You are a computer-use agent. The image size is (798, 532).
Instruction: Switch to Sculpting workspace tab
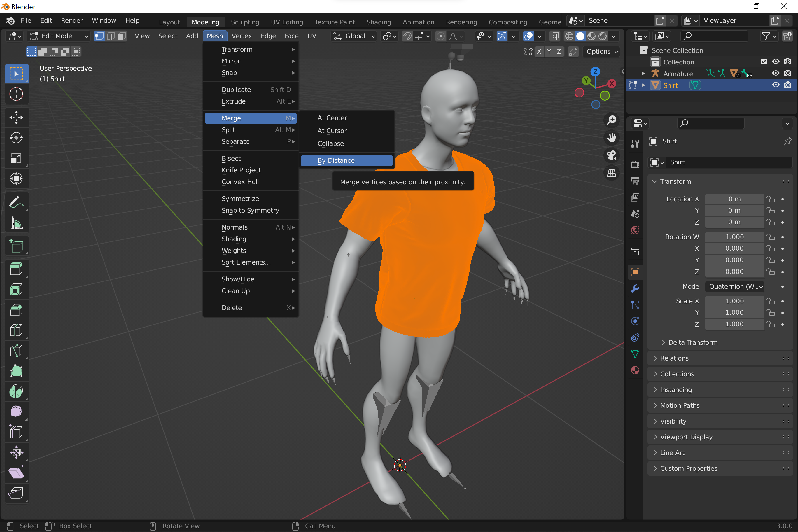click(245, 22)
